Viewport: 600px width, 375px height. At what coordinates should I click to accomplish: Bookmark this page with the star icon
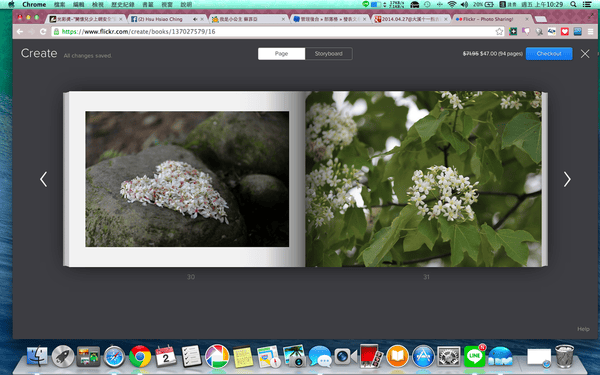tap(499, 32)
